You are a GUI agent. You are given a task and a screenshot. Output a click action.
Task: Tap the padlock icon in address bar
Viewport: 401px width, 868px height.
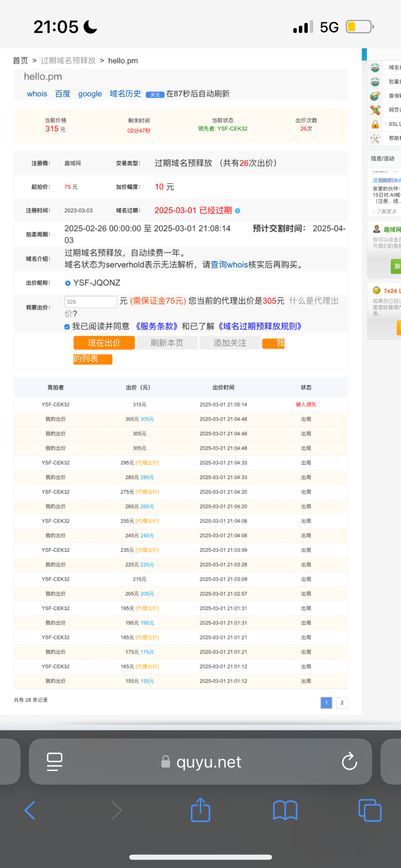click(166, 762)
